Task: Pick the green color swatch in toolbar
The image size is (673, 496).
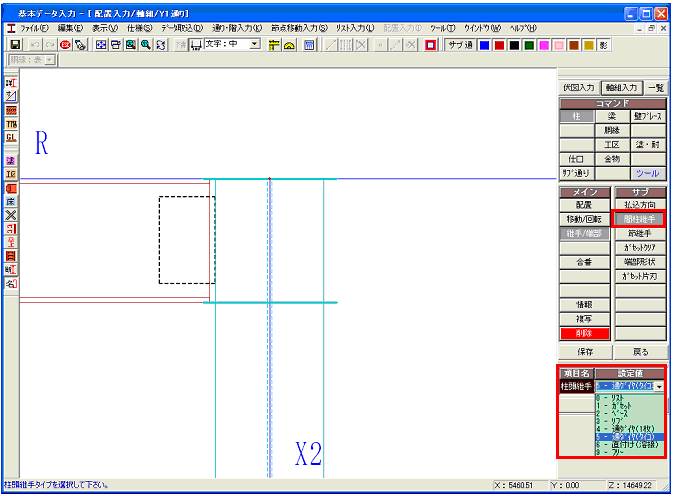Action: pos(529,45)
